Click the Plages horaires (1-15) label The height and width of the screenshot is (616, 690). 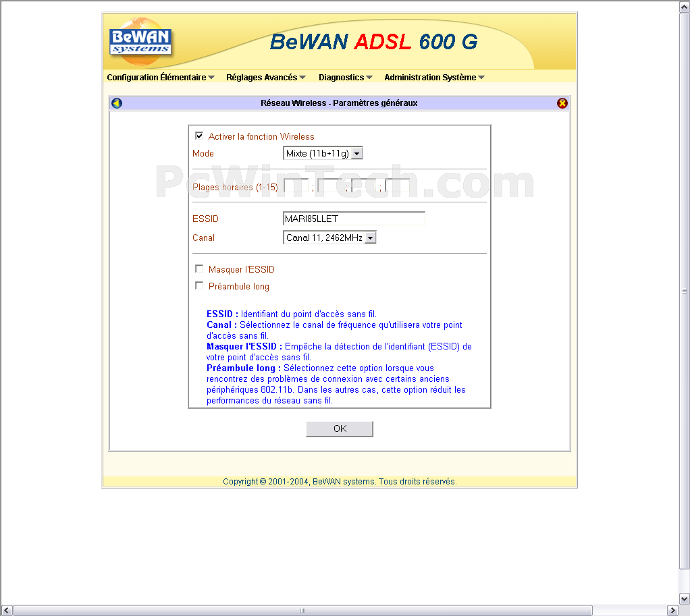click(x=235, y=188)
